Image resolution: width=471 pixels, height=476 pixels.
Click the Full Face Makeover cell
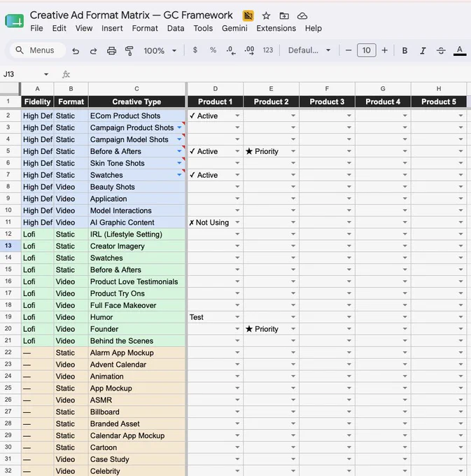[x=136, y=305]
